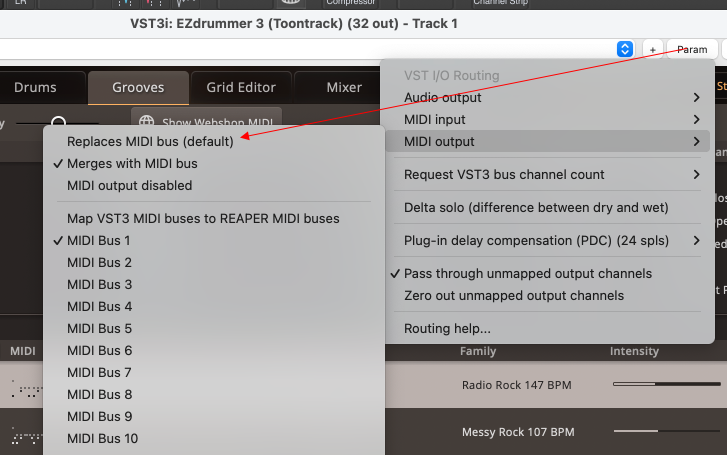Enable Zero out unmapped output channels
This screenshot has width=727, height=455.
513,295
